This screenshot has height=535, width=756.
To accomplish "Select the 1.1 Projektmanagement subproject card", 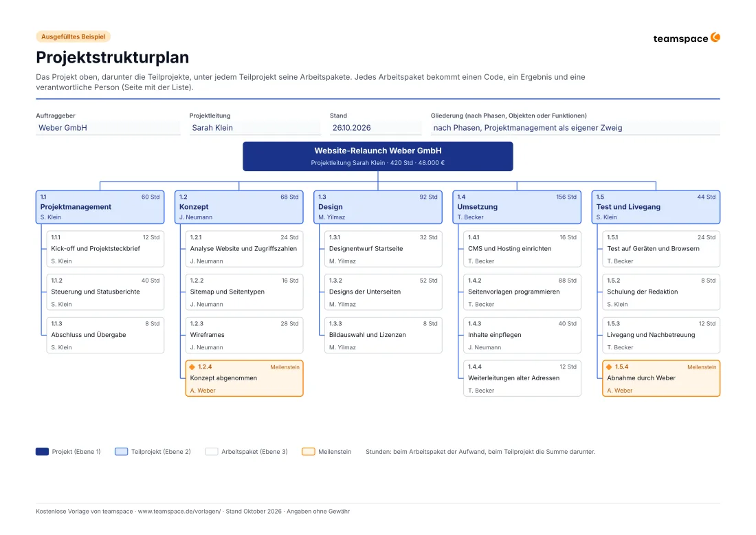I will [x=100, y=207].
